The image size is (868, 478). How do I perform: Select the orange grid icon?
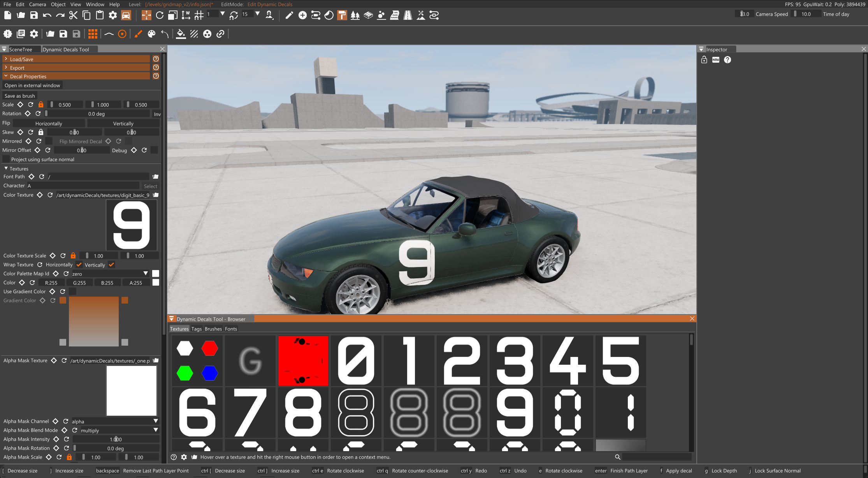point(93,34)
